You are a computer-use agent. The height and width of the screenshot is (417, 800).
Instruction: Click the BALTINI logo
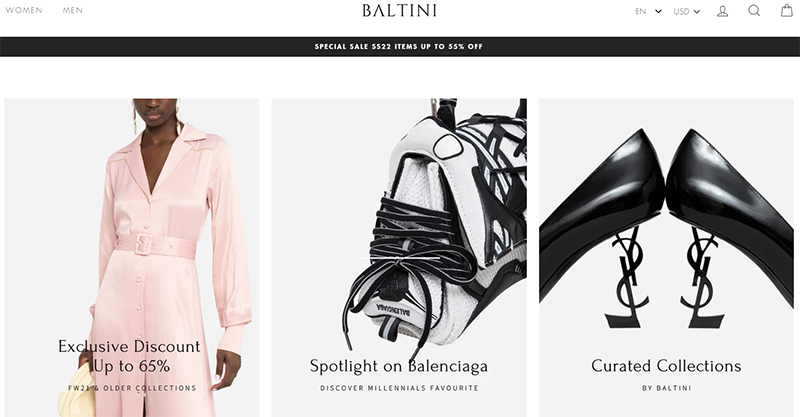click(399, 11)
